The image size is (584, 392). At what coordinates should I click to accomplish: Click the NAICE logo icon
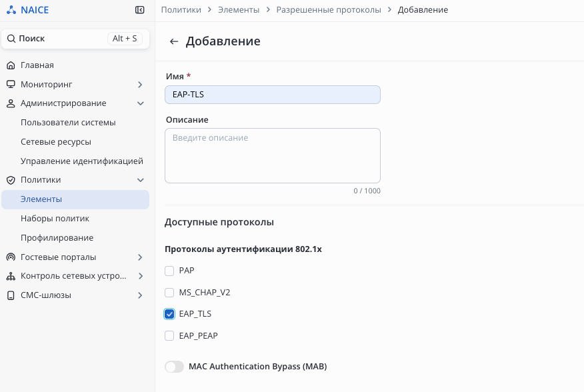click(11, 10)
